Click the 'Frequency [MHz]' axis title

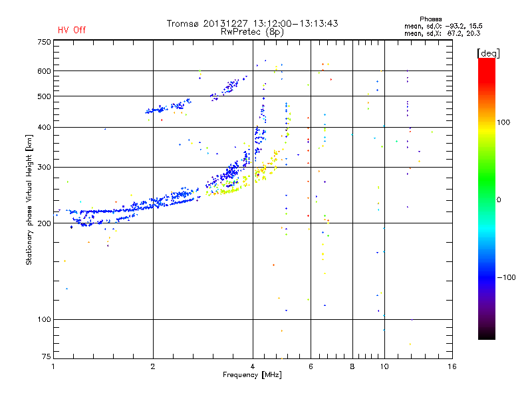(x=252, y=375)
